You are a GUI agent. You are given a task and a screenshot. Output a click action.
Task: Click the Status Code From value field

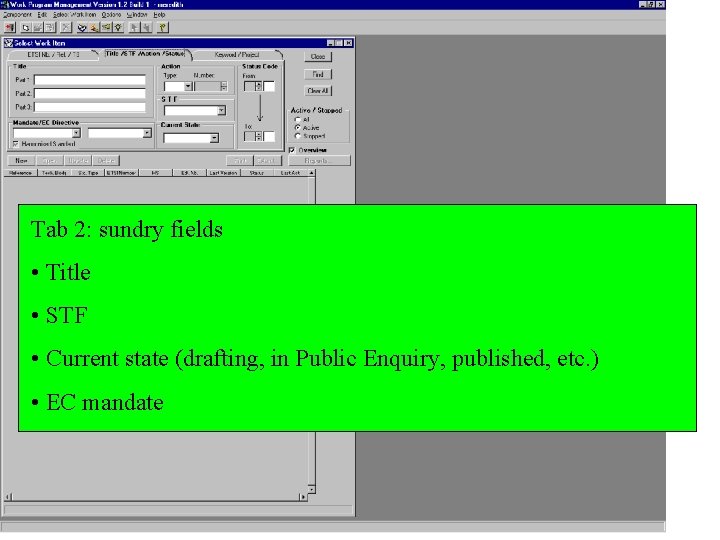point(269,86)
